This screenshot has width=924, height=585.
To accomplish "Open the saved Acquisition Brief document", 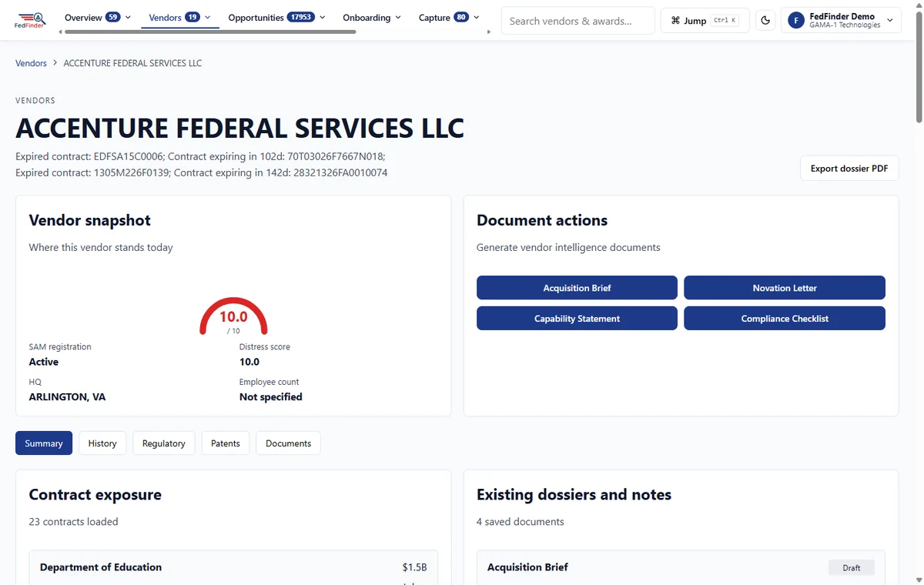I will 681,567.
